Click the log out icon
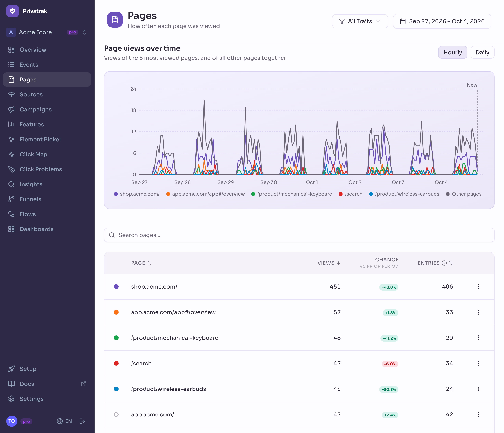The image size is (504, 433). click(82, 421)
